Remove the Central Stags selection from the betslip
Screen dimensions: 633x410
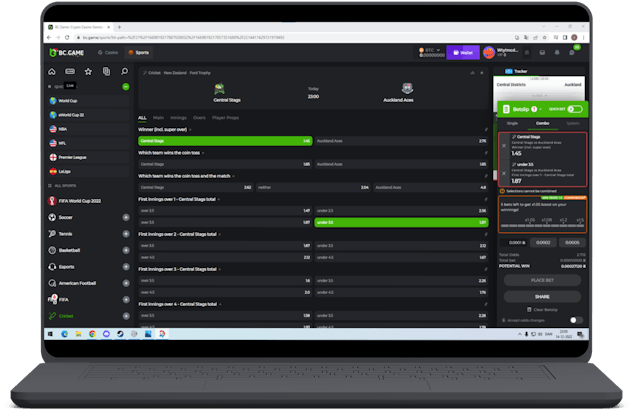point(503,144)
